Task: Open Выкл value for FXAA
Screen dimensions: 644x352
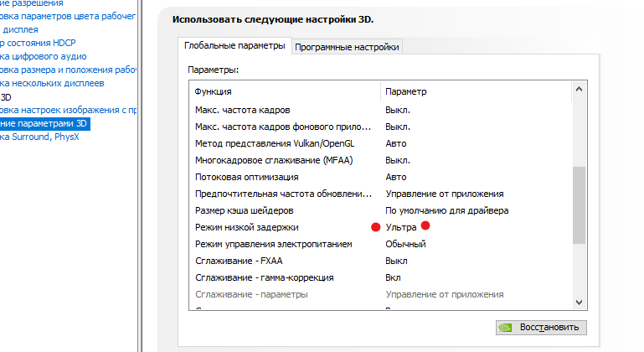Action: tap(396, 261)
